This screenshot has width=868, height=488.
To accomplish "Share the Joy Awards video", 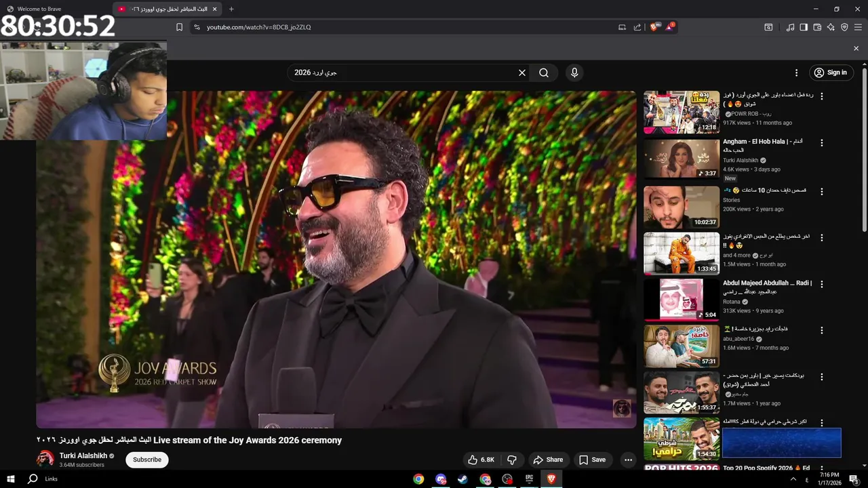I will 548,460.
